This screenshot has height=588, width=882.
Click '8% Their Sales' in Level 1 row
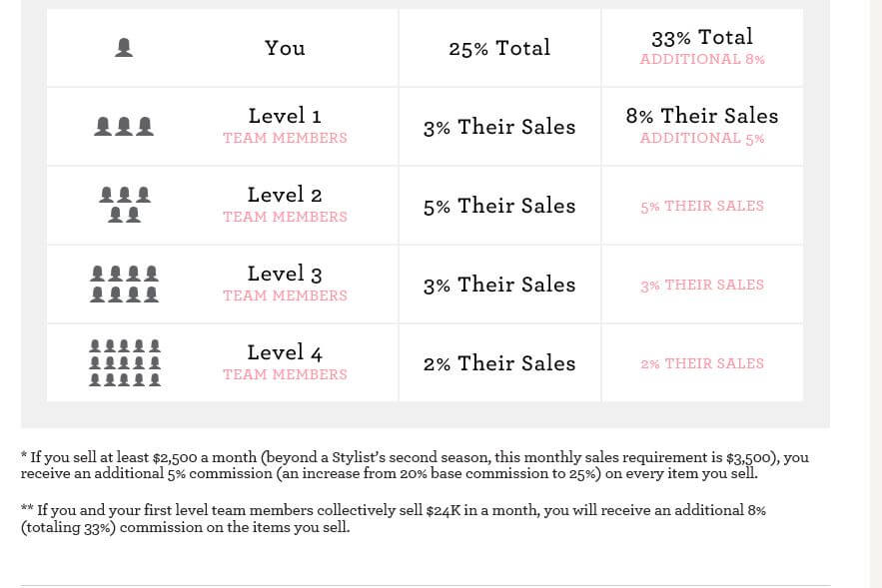click(702, 116)
